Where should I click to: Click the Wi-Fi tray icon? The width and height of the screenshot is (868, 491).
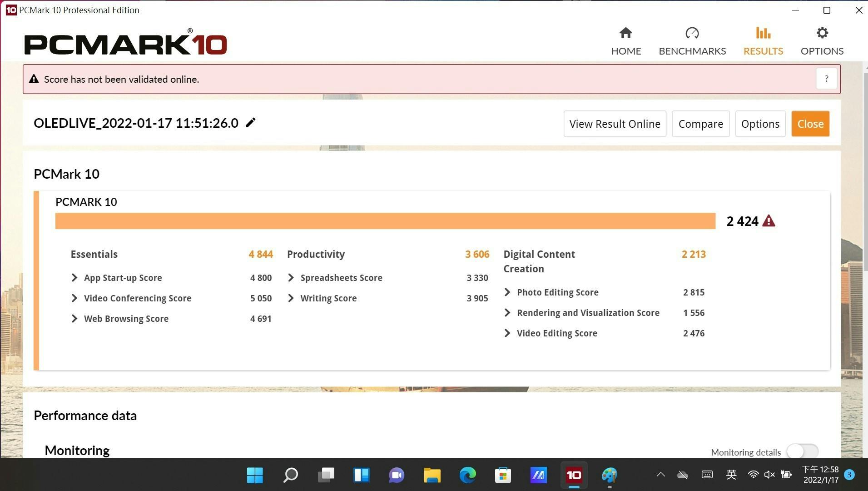click(753, 475)
